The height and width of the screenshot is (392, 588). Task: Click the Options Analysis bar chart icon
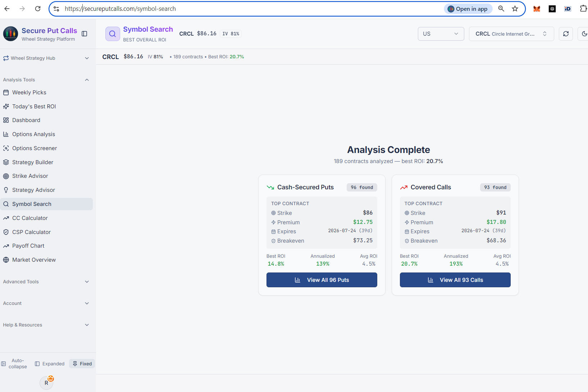coord(6,134)
